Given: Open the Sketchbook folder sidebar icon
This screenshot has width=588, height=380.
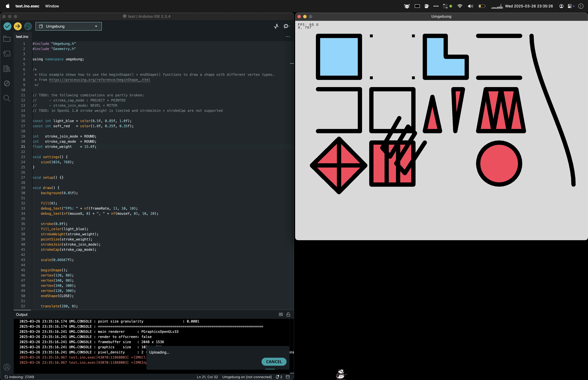Looking at the screenshot, I should tap(7, 39).
